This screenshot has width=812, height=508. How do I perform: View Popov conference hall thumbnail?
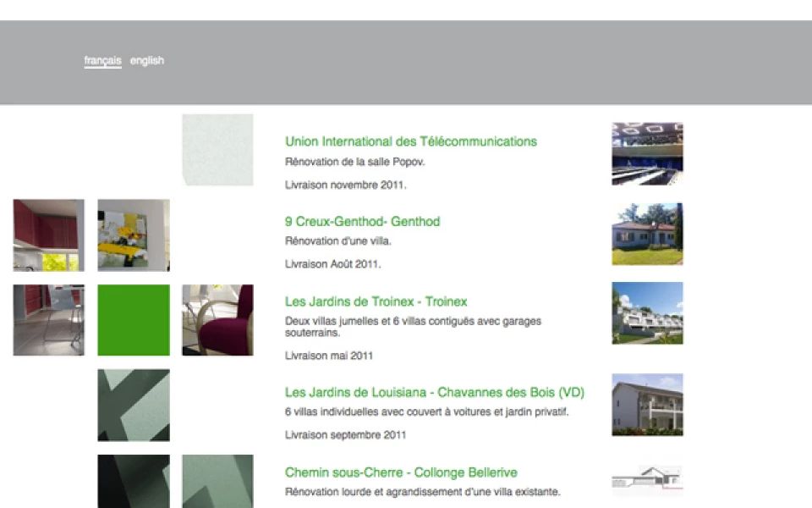pos(647,153)
